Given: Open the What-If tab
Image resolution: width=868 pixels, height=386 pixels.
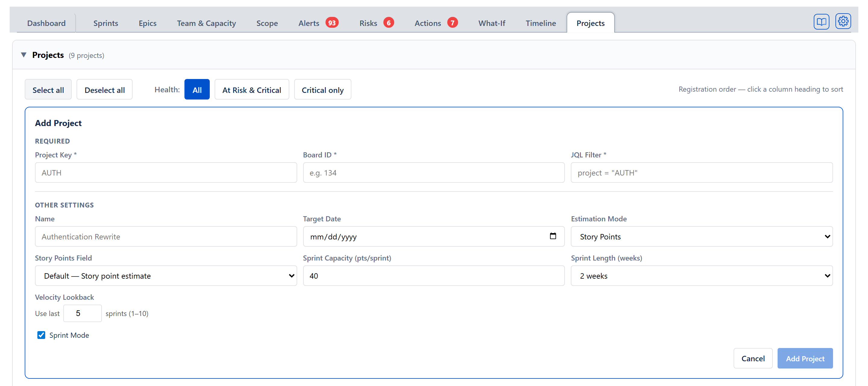Looking at the screenshot, I should [x=492, y=23].
